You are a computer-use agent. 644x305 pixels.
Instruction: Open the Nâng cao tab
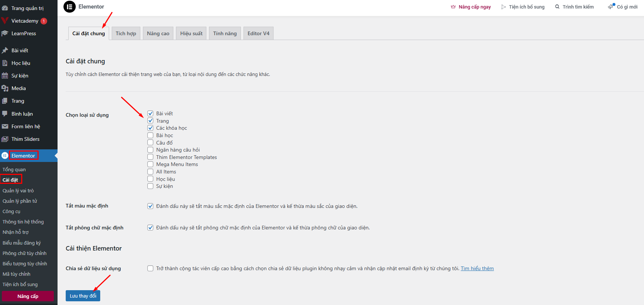click(x=158, y=33)
